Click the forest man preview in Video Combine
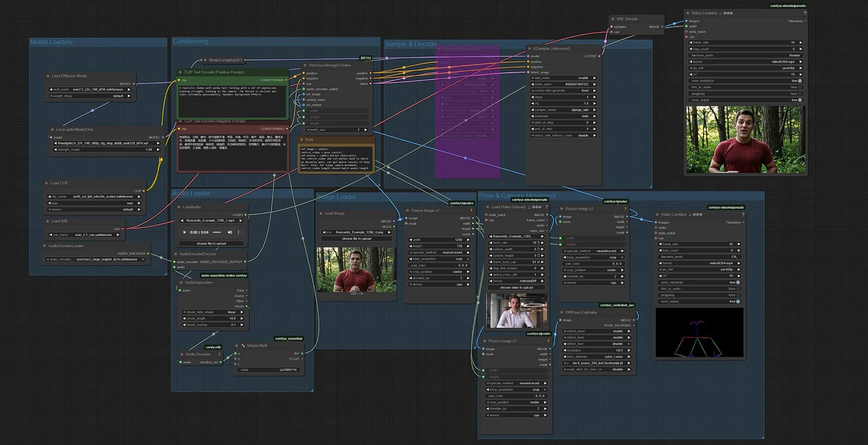This screenshot has width=868, height=445. pos(746,139)
